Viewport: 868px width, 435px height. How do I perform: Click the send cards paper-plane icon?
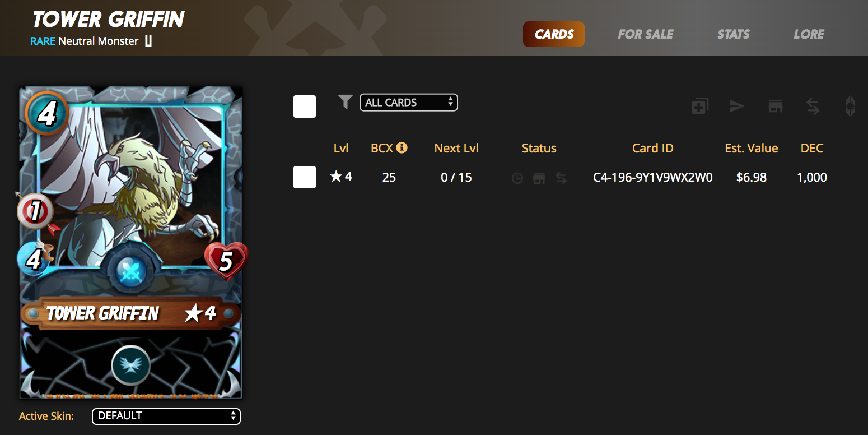[737, 106]
